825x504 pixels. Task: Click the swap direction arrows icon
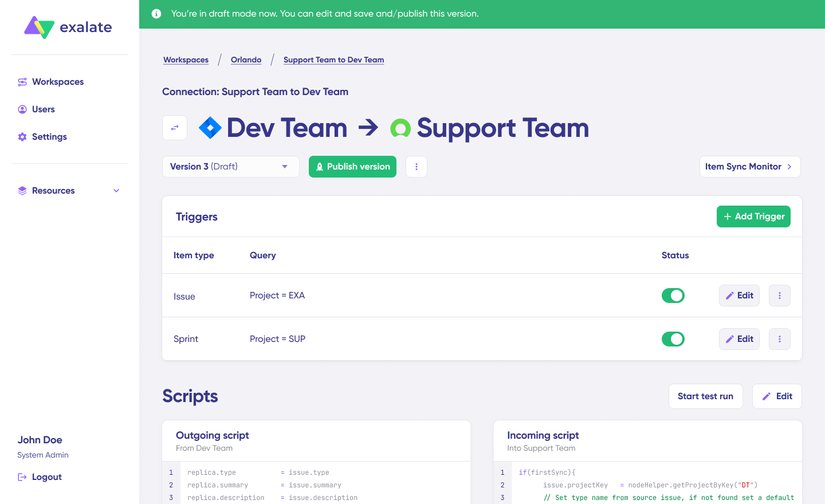pos(175,128)
